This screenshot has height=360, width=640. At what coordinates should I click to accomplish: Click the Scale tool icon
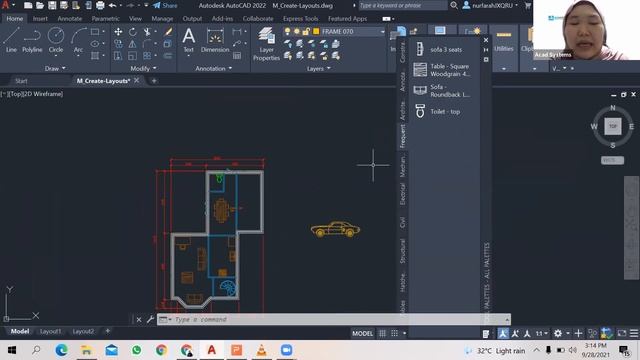click(x=133, y=56)
